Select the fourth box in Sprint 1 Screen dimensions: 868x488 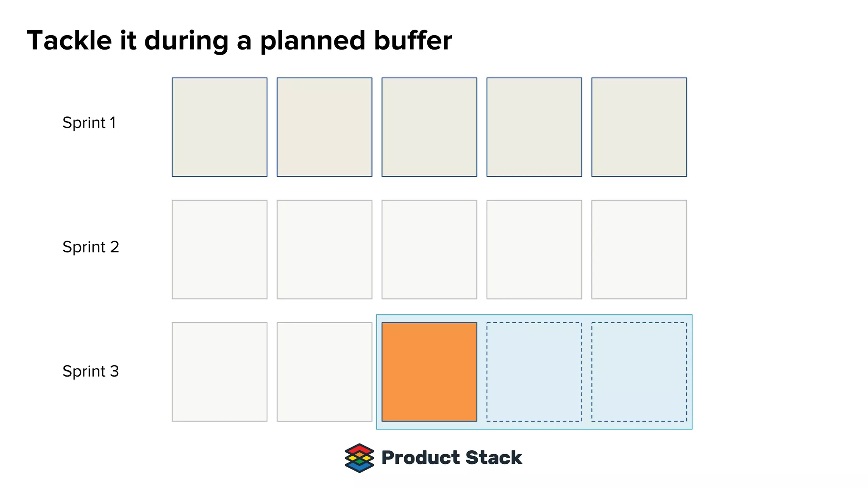(x=534, y=127)
